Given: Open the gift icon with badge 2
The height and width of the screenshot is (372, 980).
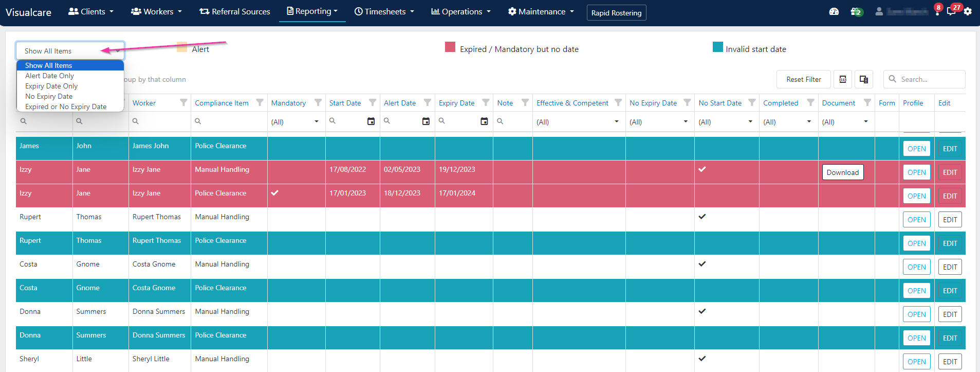Looking at the screenshot, I should click(x=856, y=11).
